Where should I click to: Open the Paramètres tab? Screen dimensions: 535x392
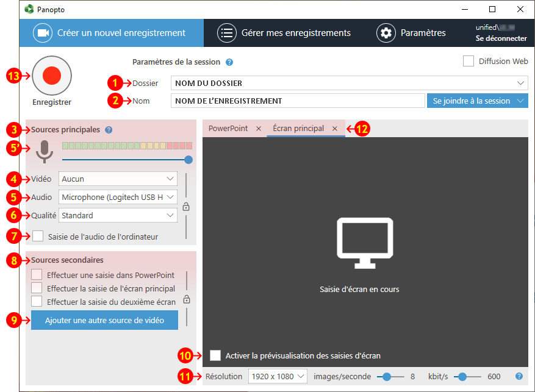point(411,33)
